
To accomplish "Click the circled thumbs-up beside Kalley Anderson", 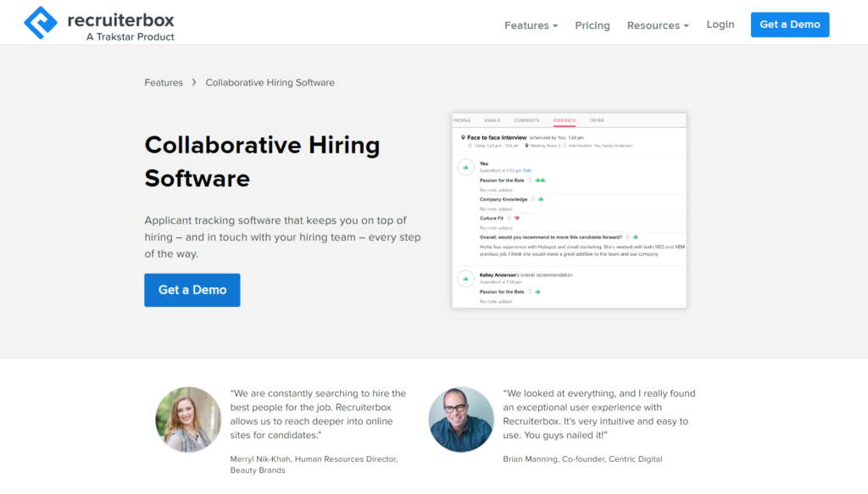I will [x=465, y=279].
